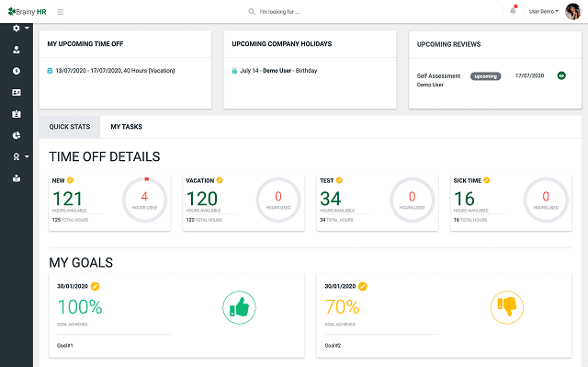Image resolution: width=588 pixels, height=367 pixels.
Task: Click the VACATION hours used ring
Action: [278, 200]
